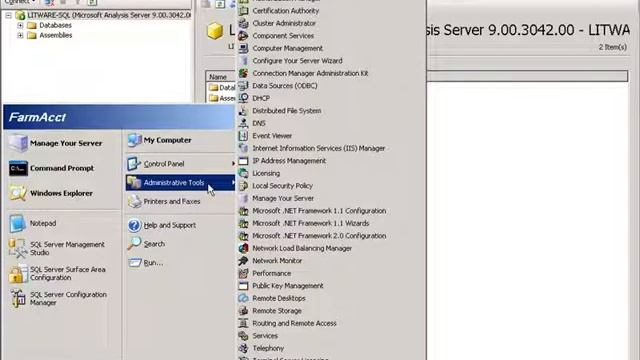
Task: Click the DNS icon
Action: 243,123
